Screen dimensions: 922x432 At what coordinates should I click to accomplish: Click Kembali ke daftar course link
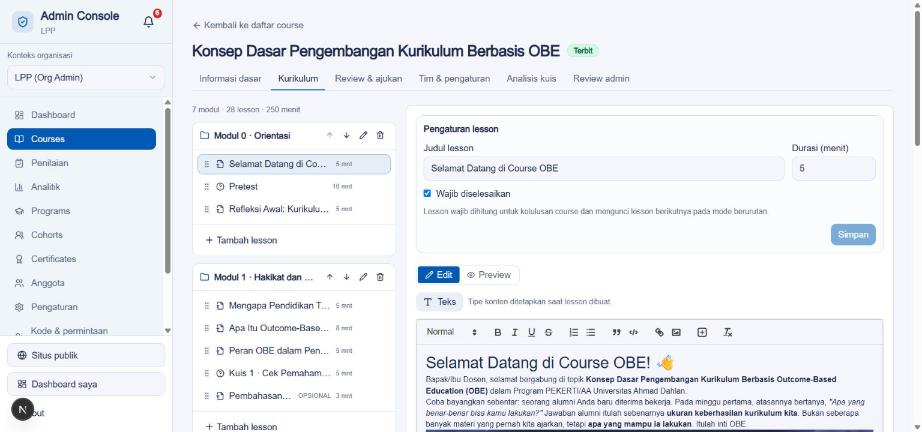pos(248,25)
